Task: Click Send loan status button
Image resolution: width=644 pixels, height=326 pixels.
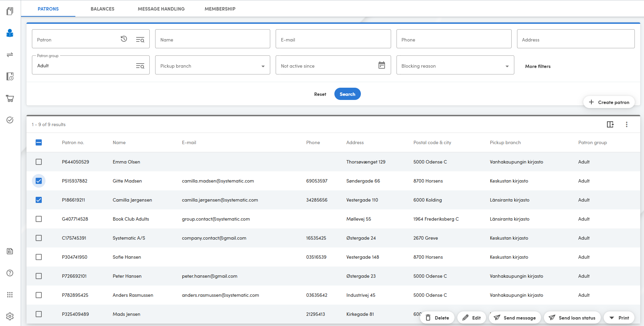Action: (x=572, y=318)
